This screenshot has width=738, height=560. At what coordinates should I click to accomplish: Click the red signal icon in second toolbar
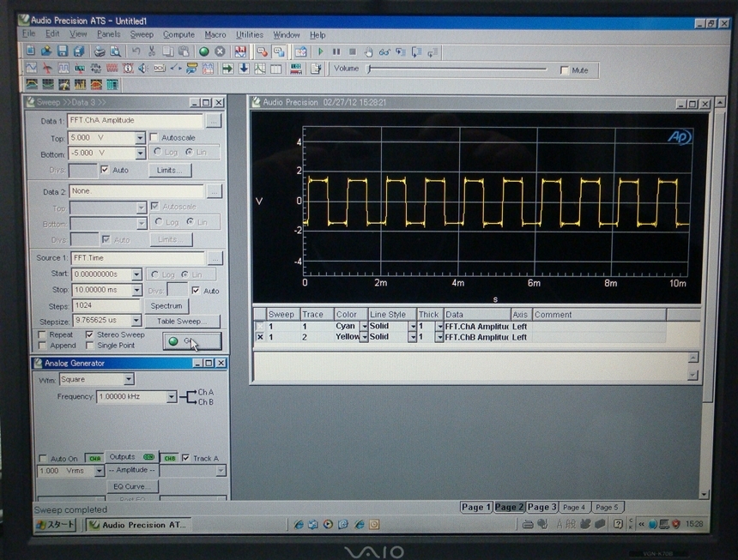tap(112, 69)
